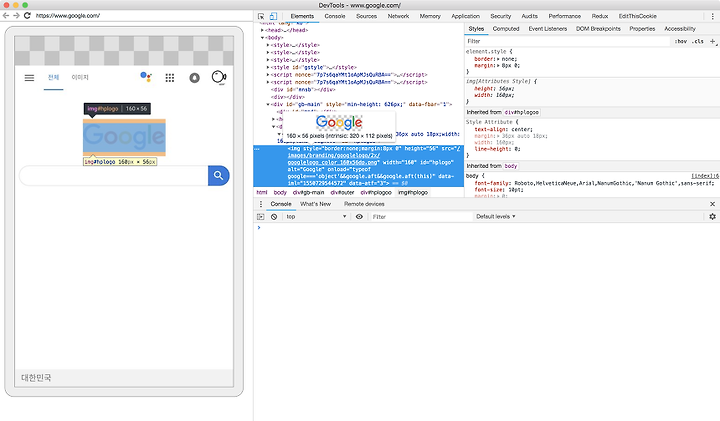Click the Google logo in page preview
Viewport: 720px width, 421px height.
(x=124, y=137)
